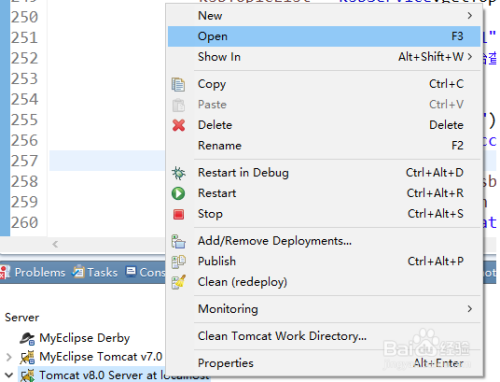Collapse Tomcat v8.0 Server node
The image size is (500, 382).
(9, 375)
